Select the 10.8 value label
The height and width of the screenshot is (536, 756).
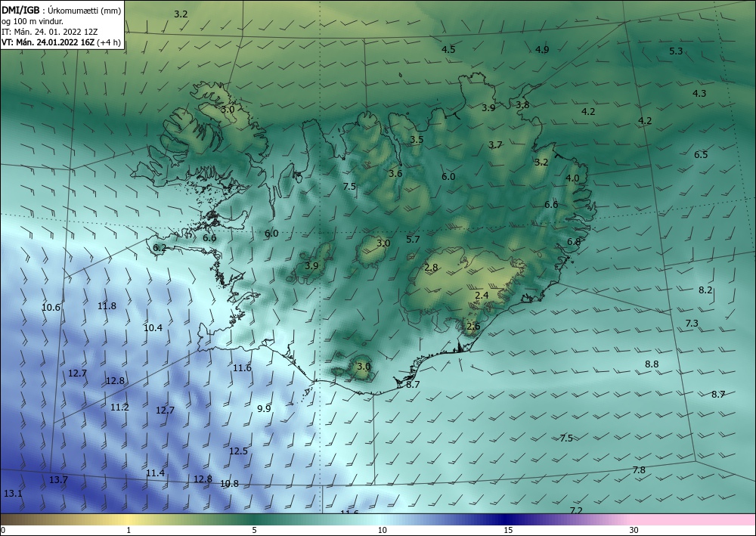tap(229, 484)
